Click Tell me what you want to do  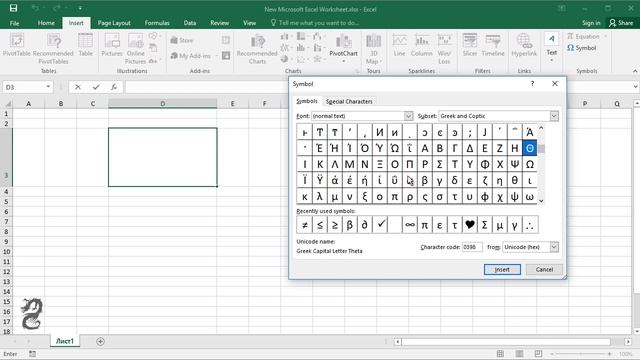coord(315,23)
